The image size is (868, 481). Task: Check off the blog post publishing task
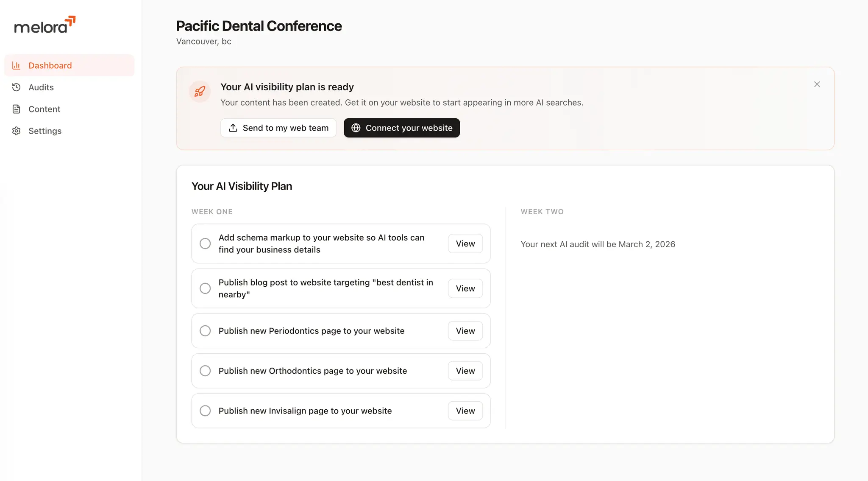pyautogui.click(x=205, y=288)
